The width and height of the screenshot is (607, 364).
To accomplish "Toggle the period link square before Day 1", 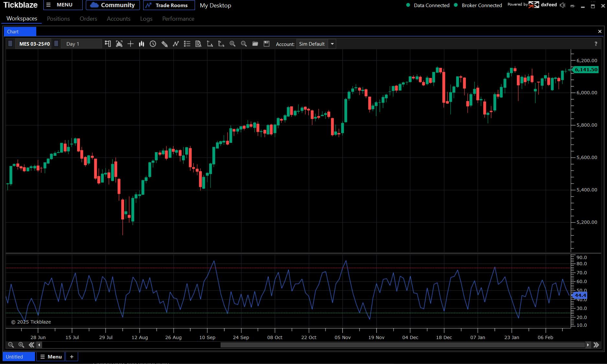I will point(56,44).
